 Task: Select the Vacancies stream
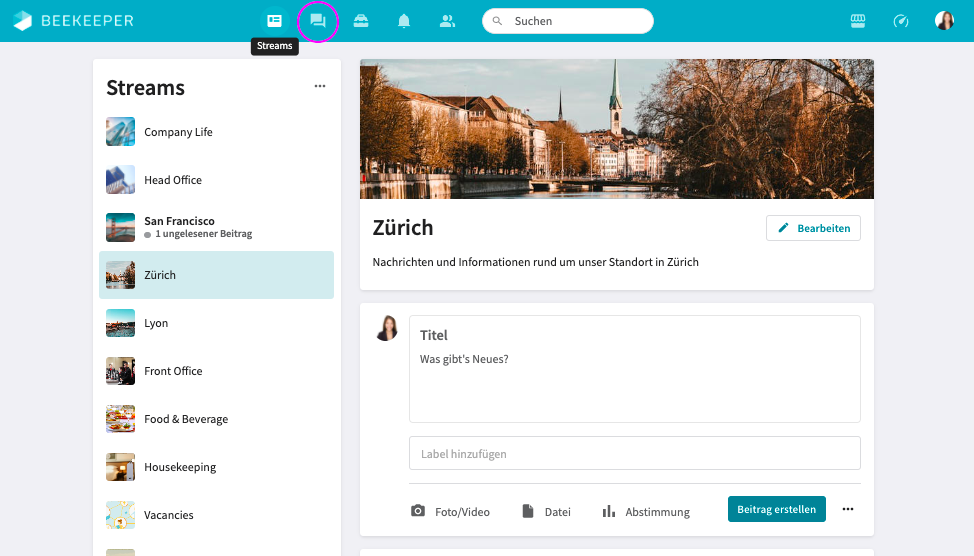216,514
